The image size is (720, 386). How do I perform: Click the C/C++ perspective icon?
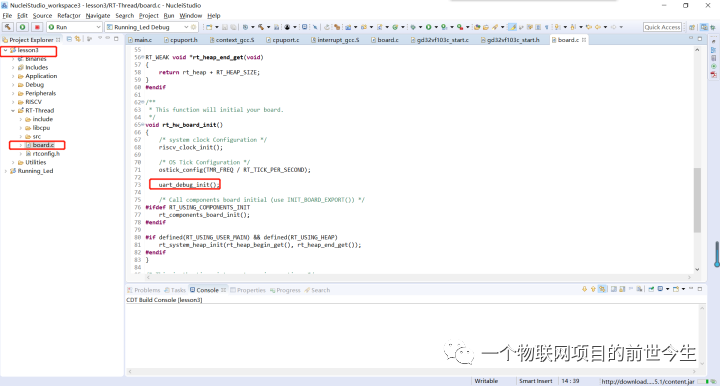pos(704,27)
